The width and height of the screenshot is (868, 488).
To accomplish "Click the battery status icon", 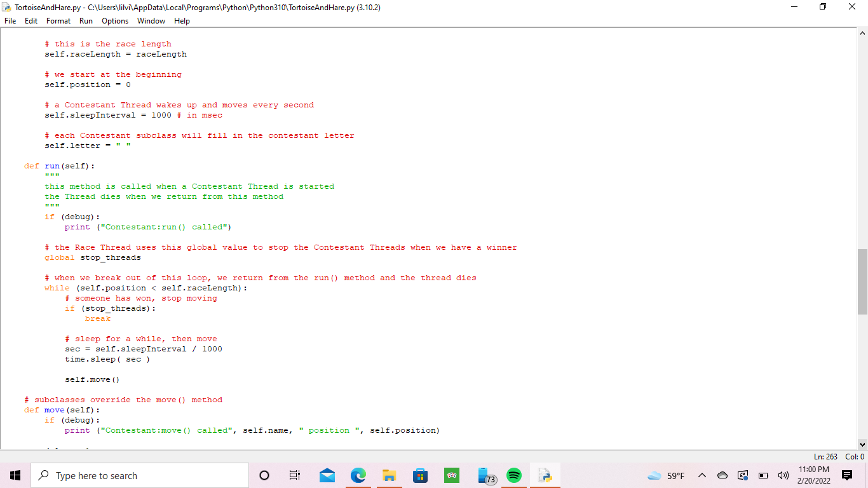I will coord(763,476).
